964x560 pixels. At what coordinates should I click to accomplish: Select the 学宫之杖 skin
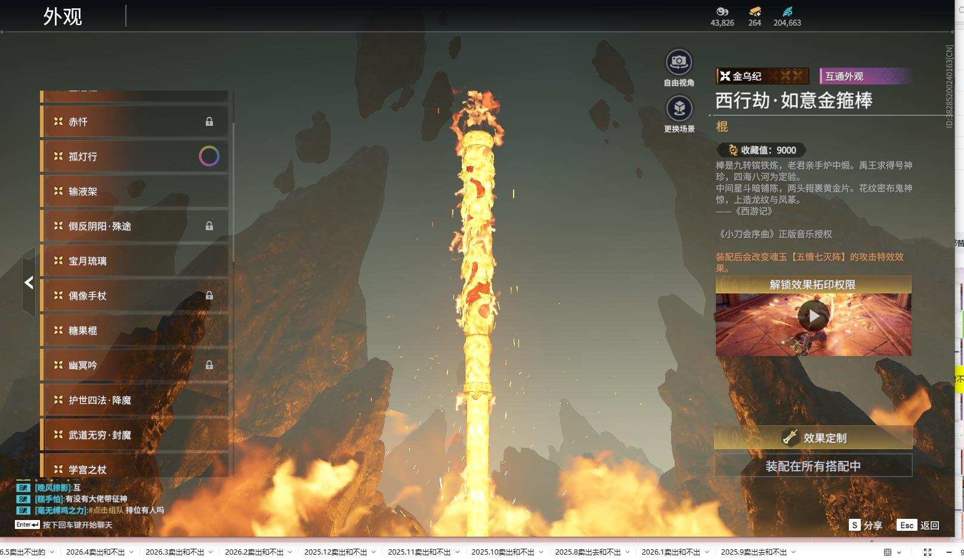pyautogui.click(x=135, y=466)
